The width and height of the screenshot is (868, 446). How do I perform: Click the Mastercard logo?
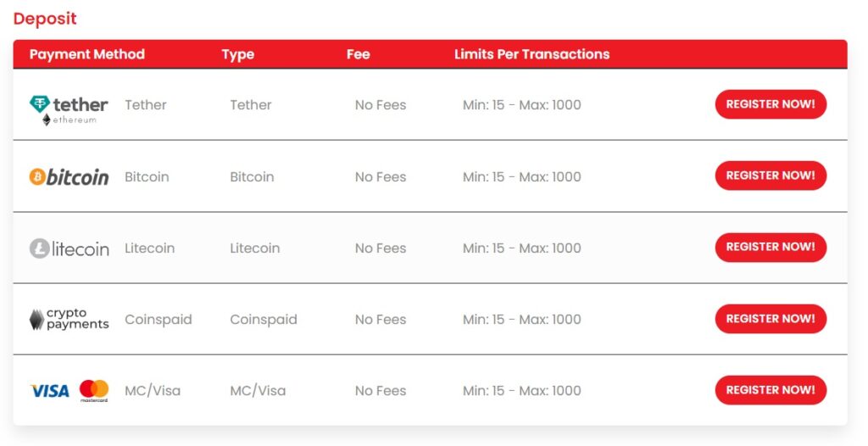pos(94,390)
